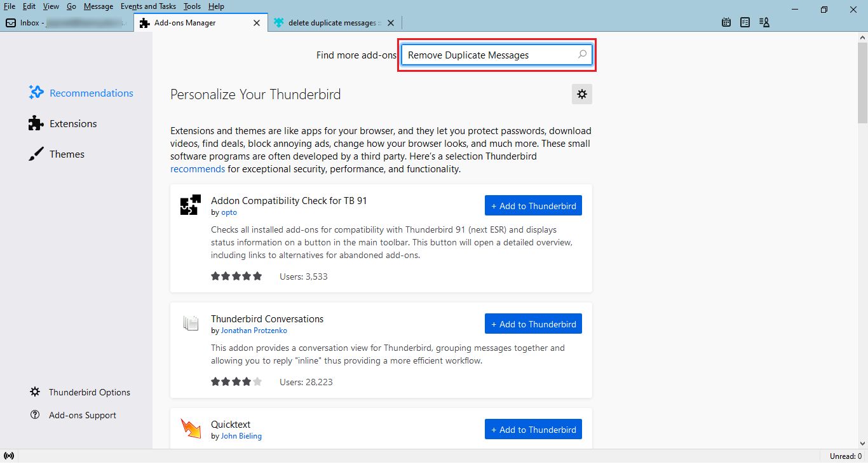Viewport: 868px width, 464px height.
Task: Open the gear tools menu for add-ons
Action: [x=581, y=94]
